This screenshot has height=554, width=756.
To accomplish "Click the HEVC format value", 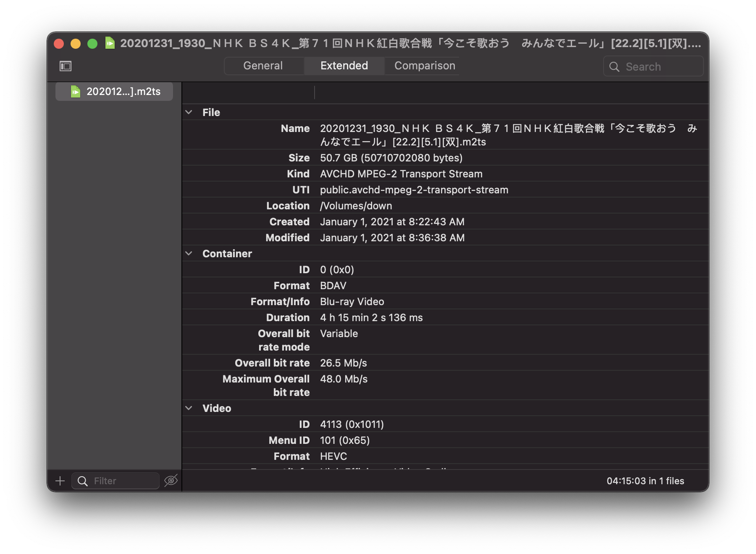I will click(x=333, y=456).
